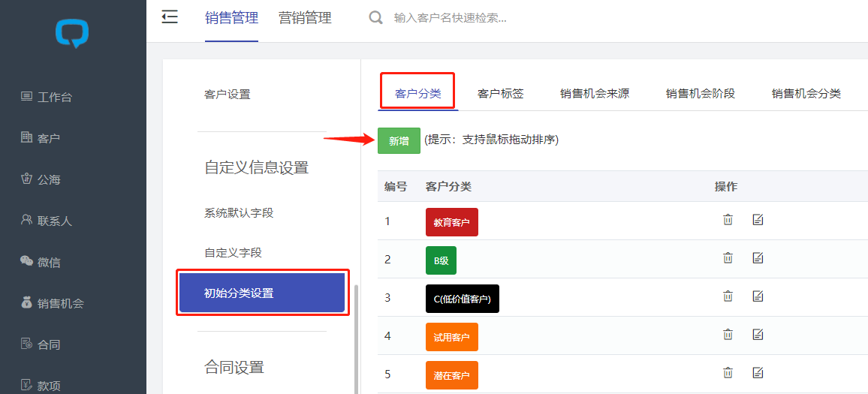Edit the B级 category row
This screenshot has height=394, width=868.
coord(758,258)
